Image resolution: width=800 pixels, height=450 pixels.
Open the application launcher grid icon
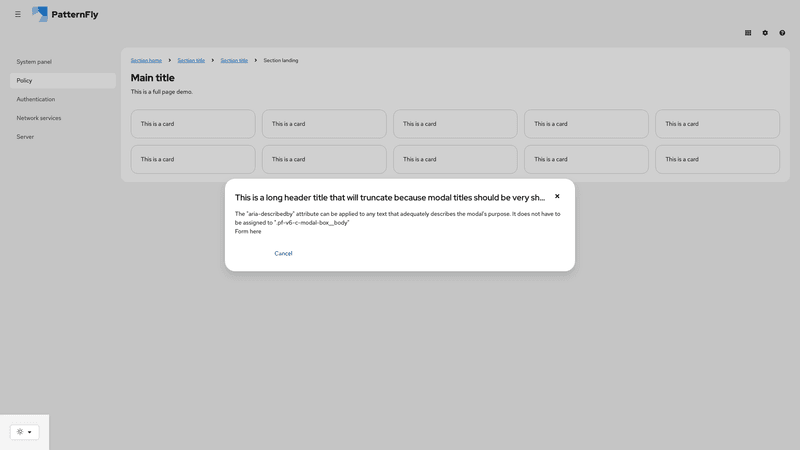pos(748,33)
